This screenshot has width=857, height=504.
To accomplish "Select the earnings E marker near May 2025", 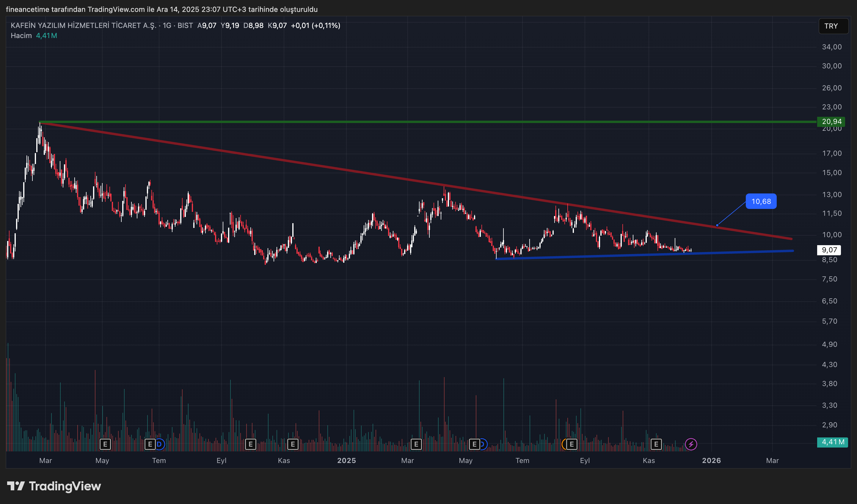I will tap(474, 444).
